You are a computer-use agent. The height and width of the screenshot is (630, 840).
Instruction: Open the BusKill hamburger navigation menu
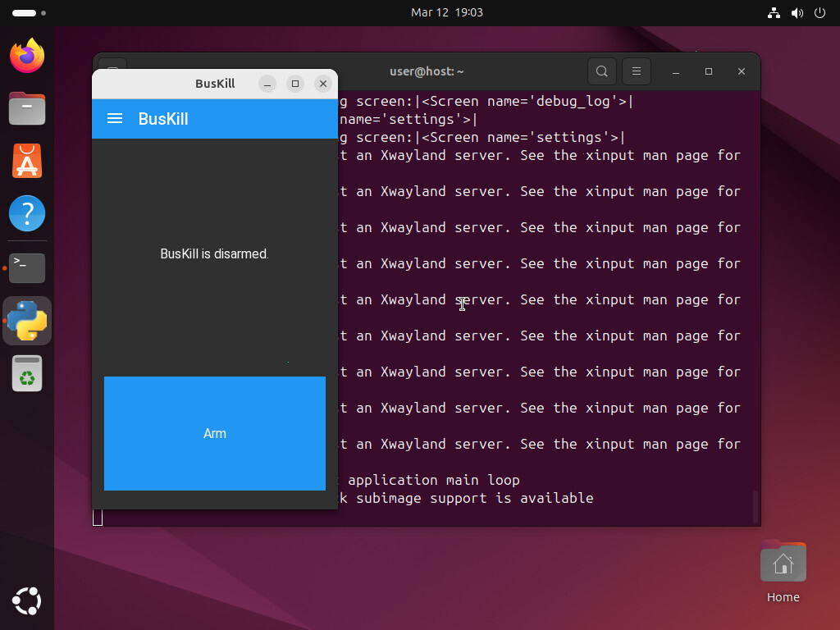pos(115,119)
